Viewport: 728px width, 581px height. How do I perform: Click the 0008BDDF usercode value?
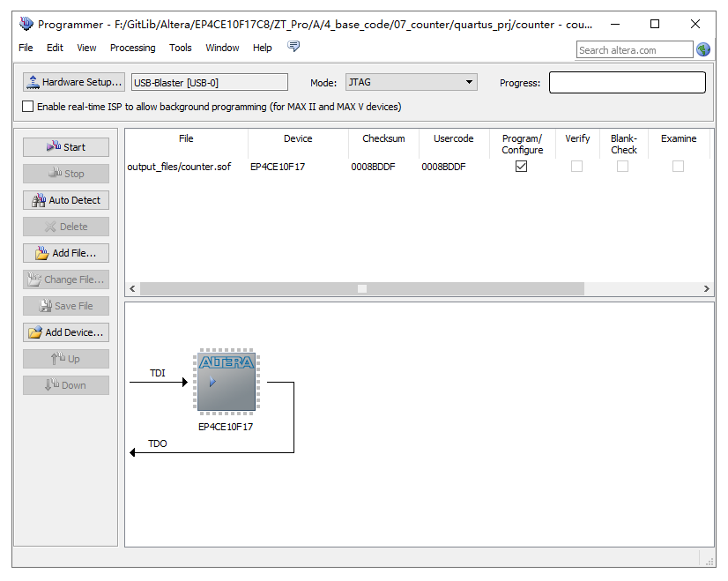pos(443,167)
